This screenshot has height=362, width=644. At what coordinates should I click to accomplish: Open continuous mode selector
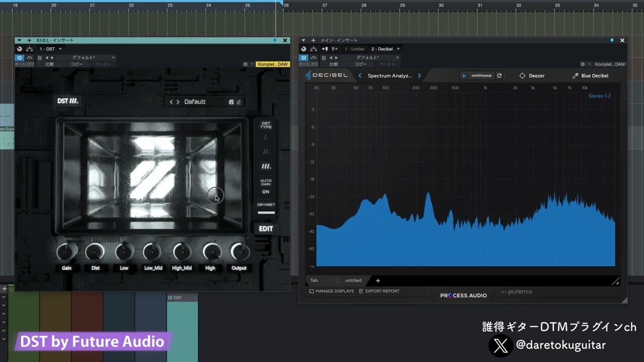(x=481, y=75)
